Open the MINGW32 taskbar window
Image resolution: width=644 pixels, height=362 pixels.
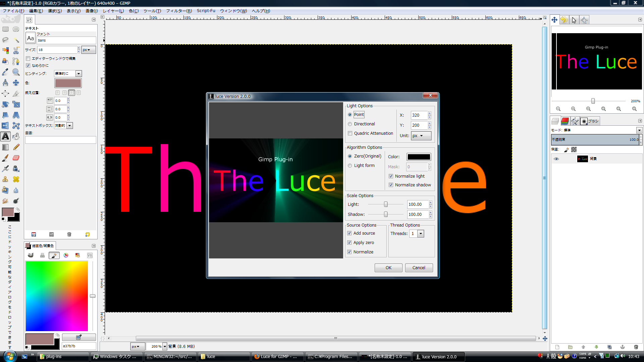170,357
